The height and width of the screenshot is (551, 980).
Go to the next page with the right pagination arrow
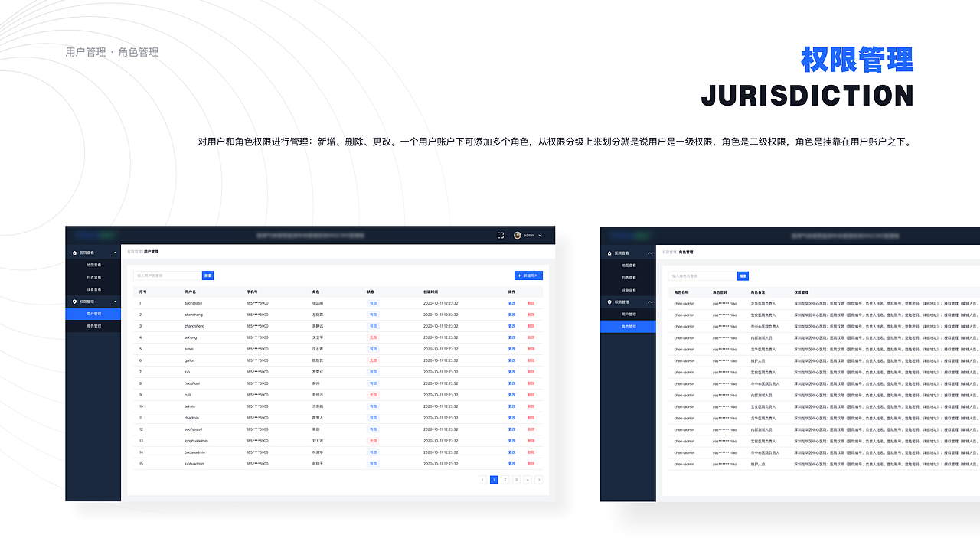tap(539, 480)
